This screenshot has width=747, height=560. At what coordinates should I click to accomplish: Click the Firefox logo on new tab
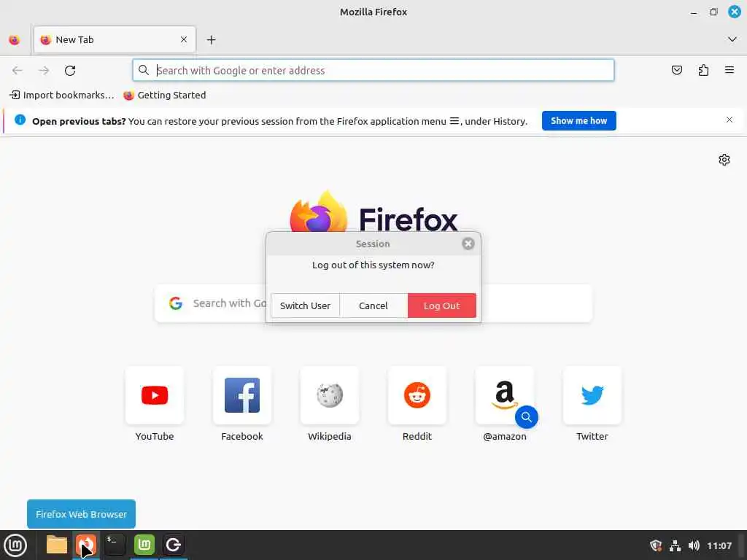(318, 212)
